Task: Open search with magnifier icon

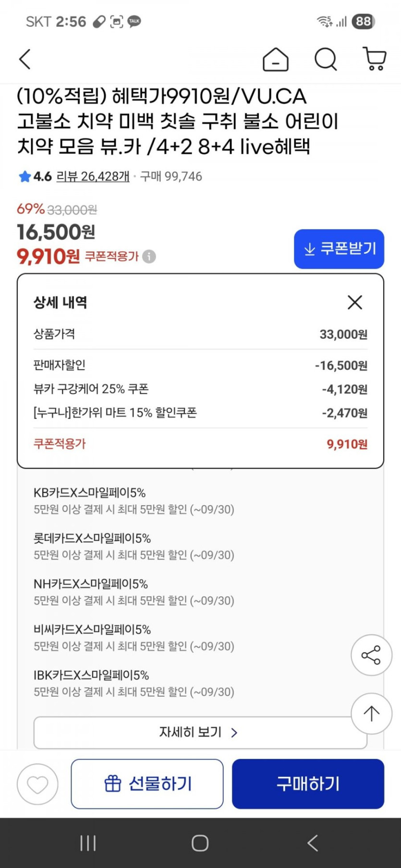Action: click(x=326, y=60)
